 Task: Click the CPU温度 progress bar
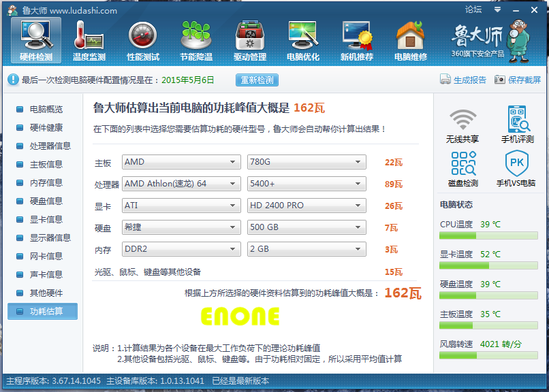pyautogui.click(x=488, y=235)
